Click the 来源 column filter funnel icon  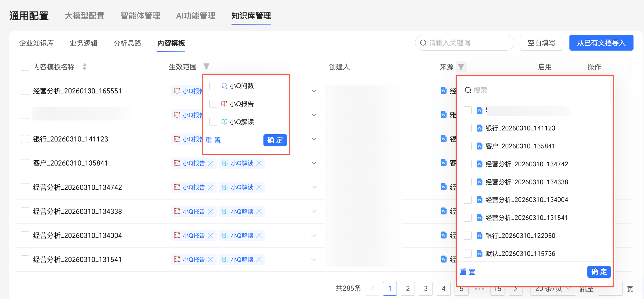click(461, 67)
